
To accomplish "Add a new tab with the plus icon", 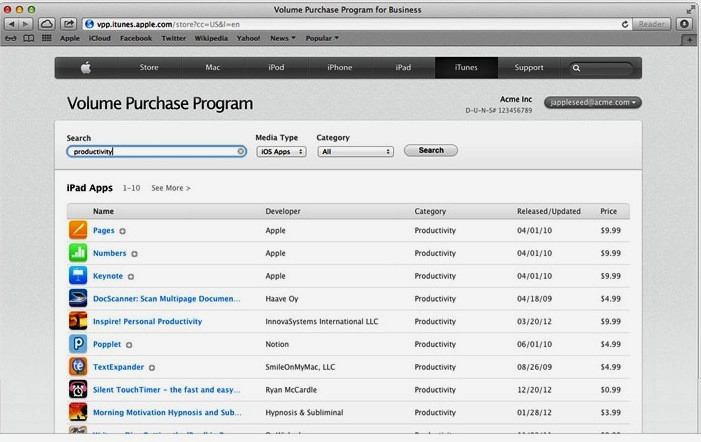I will click(x=689, y=40).
